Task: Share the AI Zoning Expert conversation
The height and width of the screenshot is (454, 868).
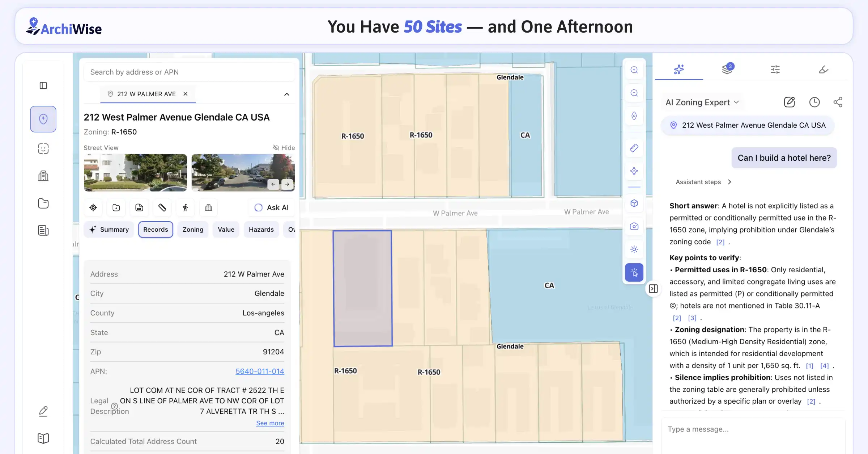Action: coord(838,102)
